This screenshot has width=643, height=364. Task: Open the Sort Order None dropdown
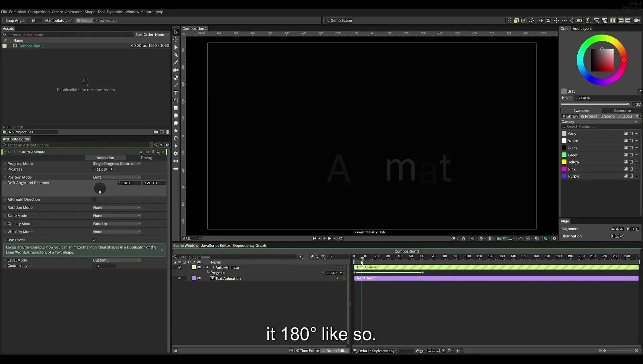tap(162, 35)
